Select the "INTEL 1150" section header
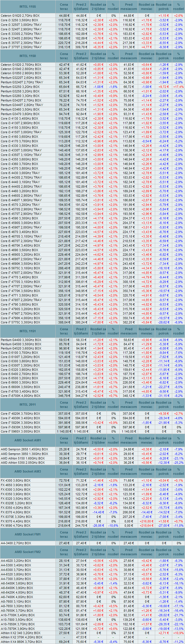This screenshot has height=644, width=185. click(28, 56)
